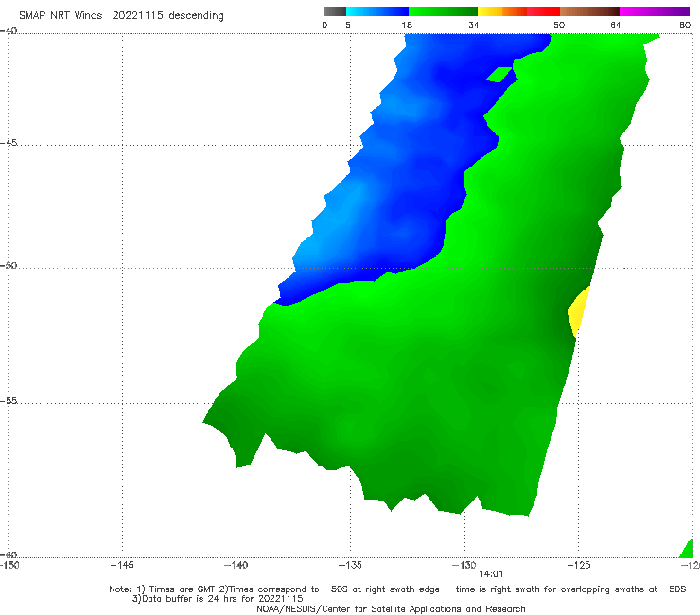Click the color bar label '80'
The width and height of the screenshot is (700, 615).
(x=685, y=25)
